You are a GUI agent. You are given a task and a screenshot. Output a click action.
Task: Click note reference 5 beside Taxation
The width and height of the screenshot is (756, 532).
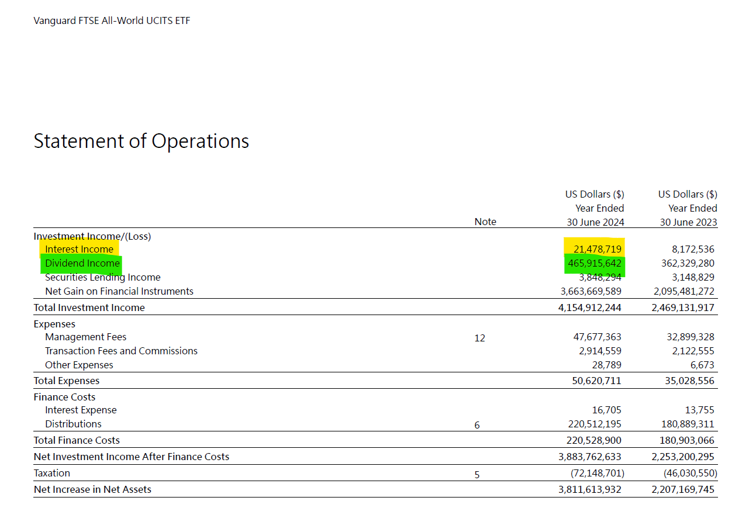(477, 474)
